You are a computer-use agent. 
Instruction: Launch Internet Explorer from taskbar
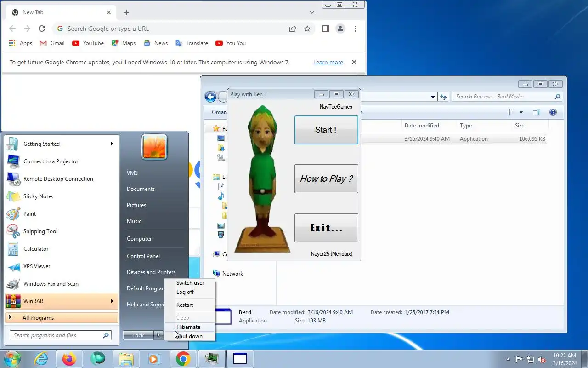tap(41, 359)
